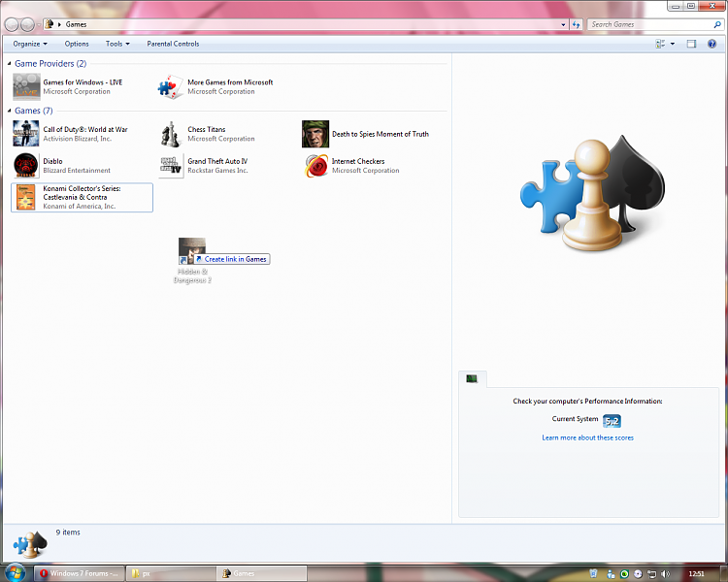728x582 pixels.
Task: Click the 'Blizzard Entertainment' publisher text
Action: [x=77, y=171]
